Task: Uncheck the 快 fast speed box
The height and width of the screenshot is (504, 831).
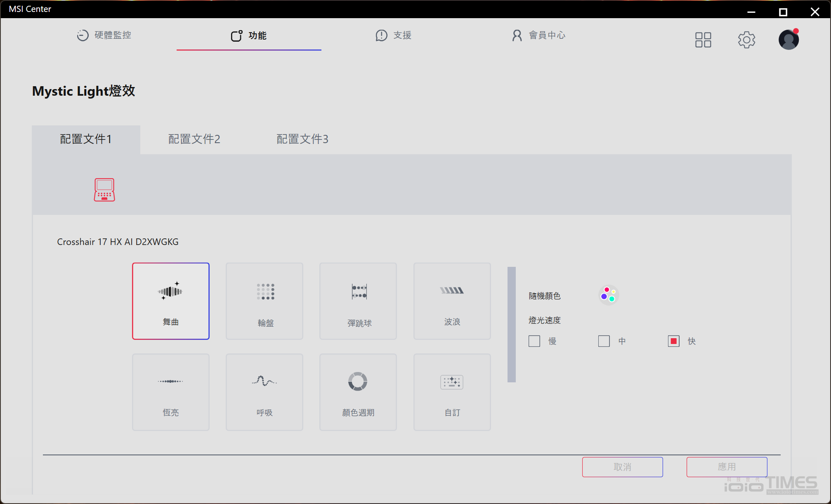Action: (x=674, y=341)
